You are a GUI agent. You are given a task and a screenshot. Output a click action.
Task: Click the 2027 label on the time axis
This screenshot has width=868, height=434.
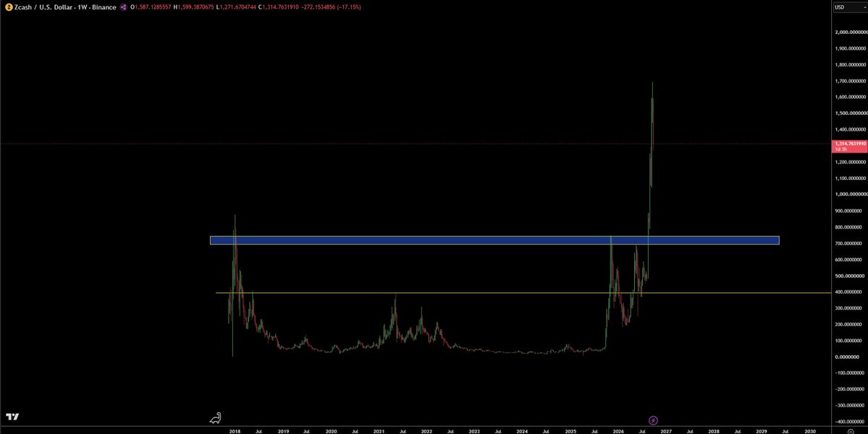tap(666, 430)
